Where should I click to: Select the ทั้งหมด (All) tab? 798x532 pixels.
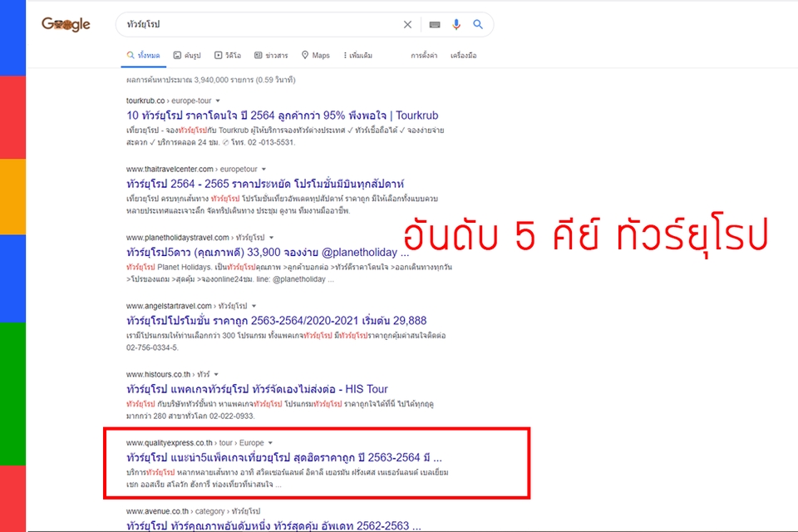coord(144,56)
